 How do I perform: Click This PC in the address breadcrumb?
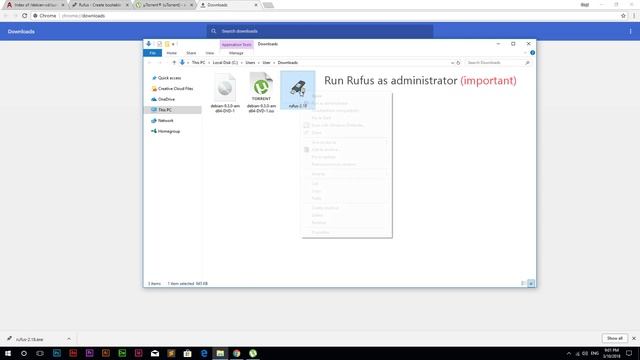pos(198,62)
